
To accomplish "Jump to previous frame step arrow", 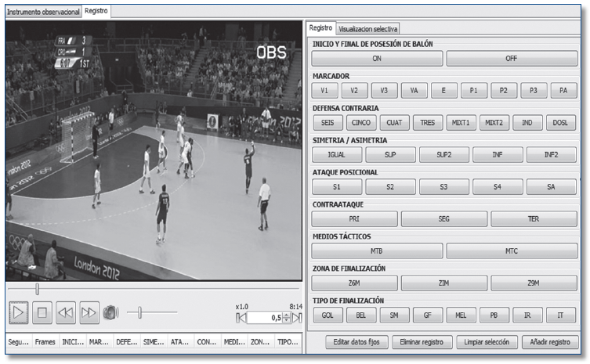I will (x=242, y=318).
